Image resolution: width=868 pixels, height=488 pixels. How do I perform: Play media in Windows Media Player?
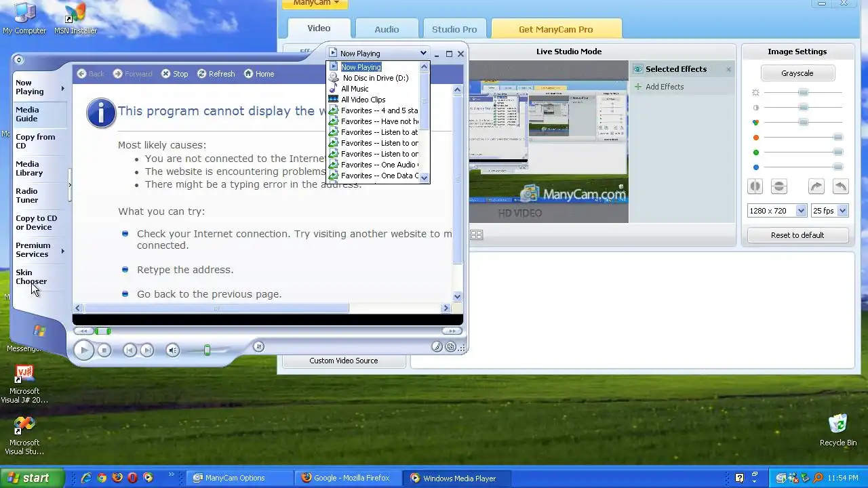coord(84,350)
